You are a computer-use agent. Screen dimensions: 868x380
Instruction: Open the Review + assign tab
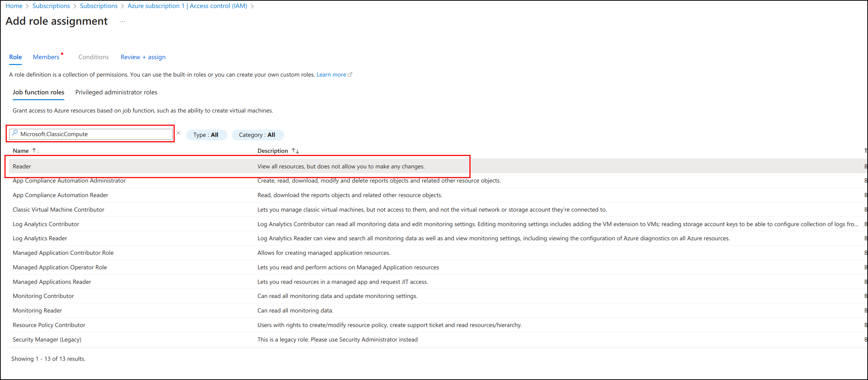coord(143,57)
